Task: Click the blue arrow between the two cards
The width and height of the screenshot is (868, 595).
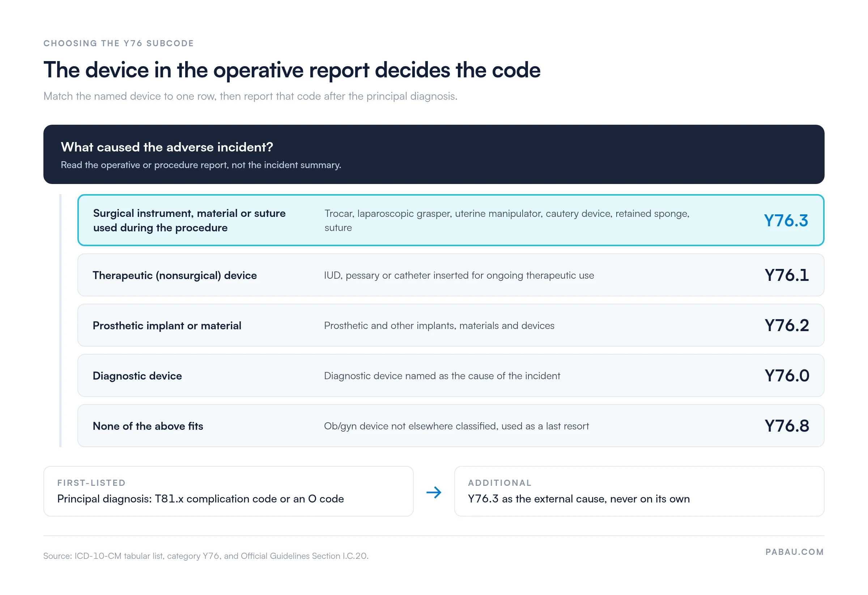Action: point(434,492)
